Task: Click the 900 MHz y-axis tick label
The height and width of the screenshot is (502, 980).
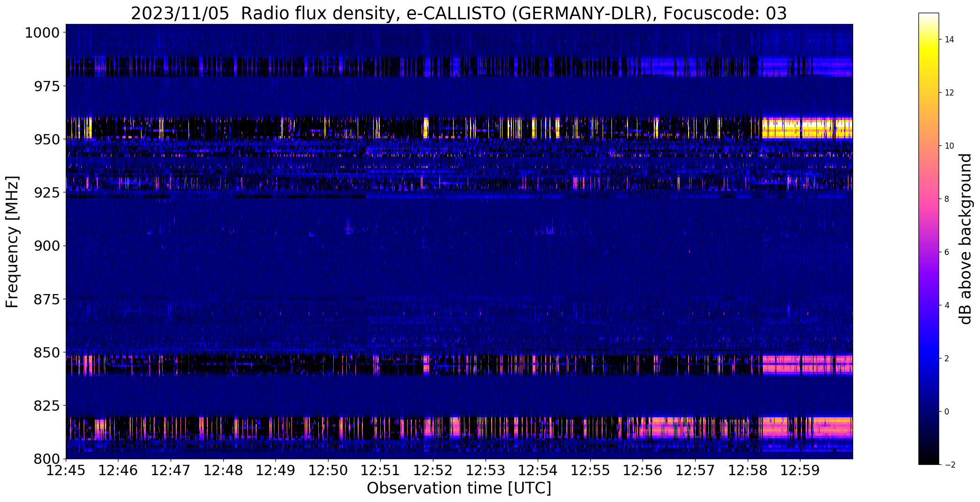Action: pyautogui.click(x=47, y=246)
